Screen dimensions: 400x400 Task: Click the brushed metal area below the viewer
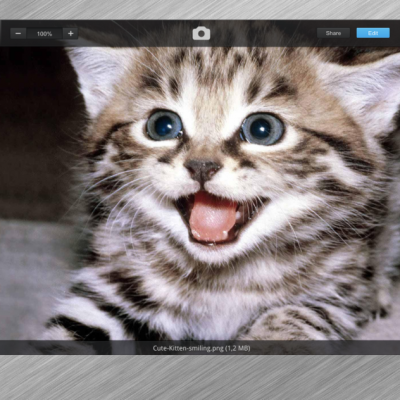point(200,377)
